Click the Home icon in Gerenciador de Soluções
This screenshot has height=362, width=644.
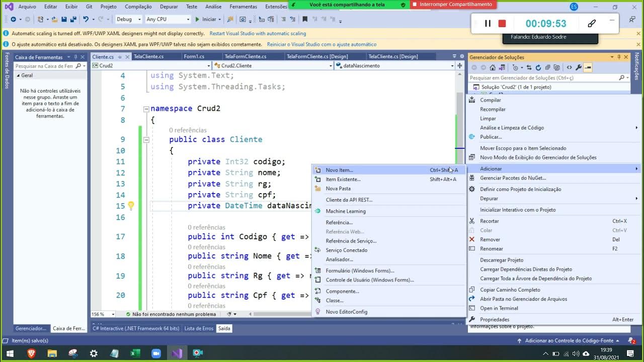tap(493, 67)
